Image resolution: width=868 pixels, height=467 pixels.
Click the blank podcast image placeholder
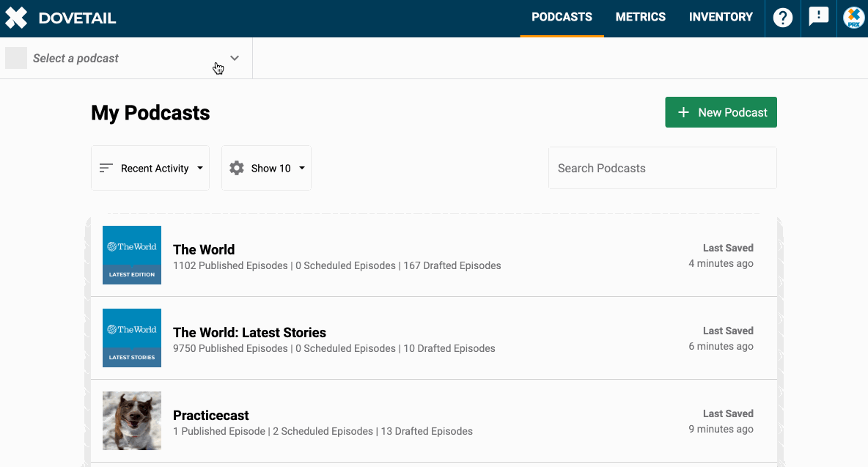(x=16, y=58)
